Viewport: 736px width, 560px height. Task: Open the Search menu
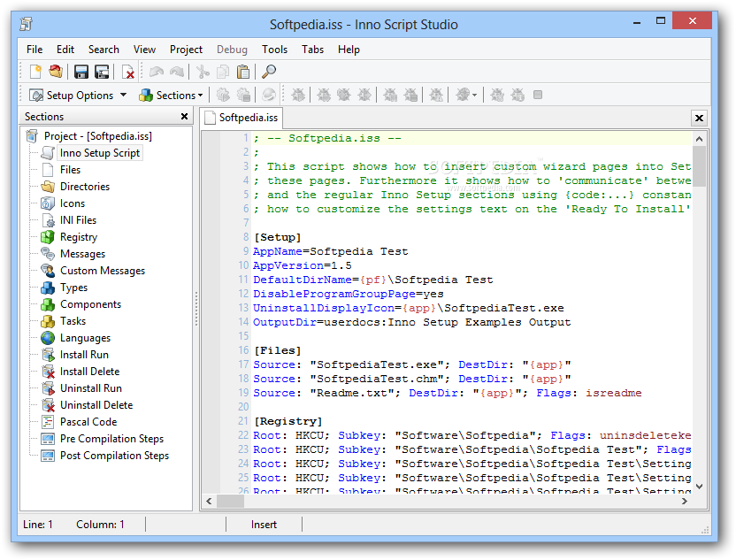coord(103,50)
